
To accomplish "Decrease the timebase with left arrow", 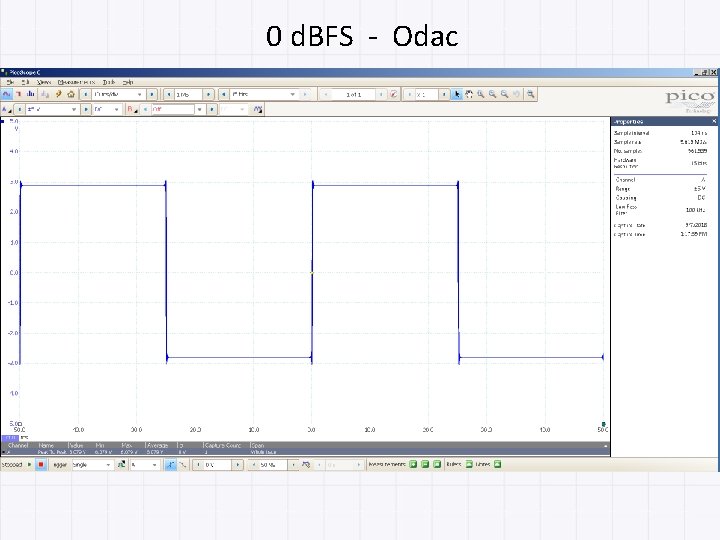I will (85, 94).
